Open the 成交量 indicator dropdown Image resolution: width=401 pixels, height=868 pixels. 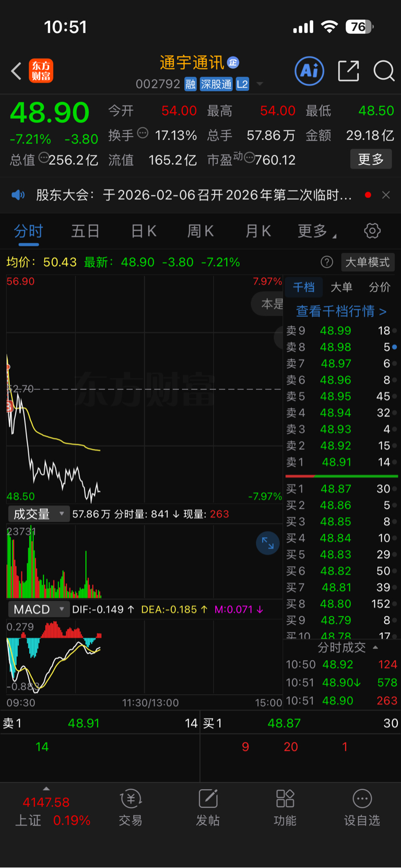[39, 514]
